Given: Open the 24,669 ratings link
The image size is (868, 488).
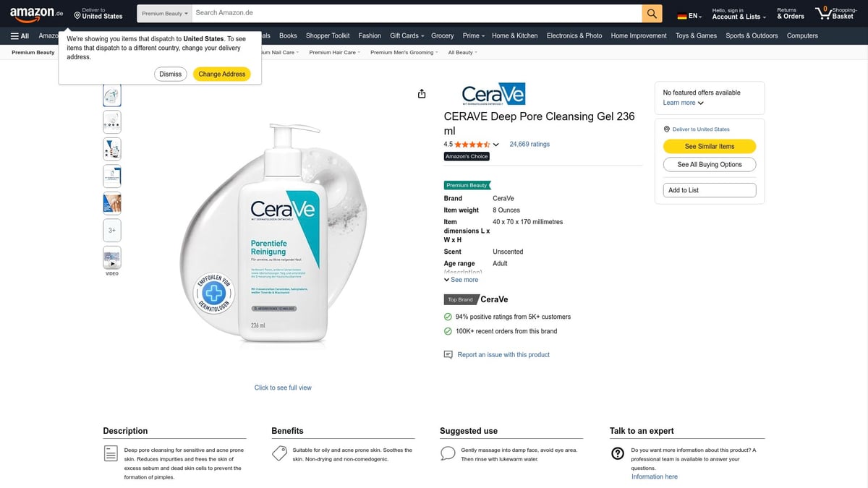Looking at the screenshot, I should point(529,144).
